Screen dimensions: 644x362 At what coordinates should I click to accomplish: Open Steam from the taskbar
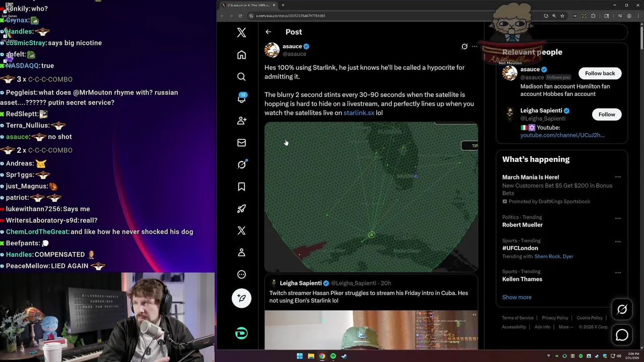(x=344, y=356)
